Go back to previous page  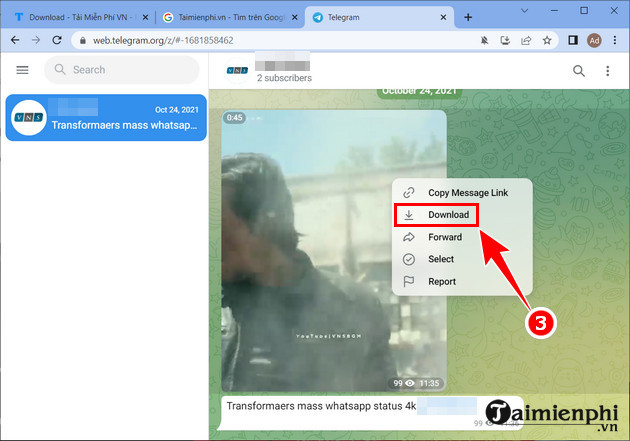pyautogui.click(x=15, y=40)
